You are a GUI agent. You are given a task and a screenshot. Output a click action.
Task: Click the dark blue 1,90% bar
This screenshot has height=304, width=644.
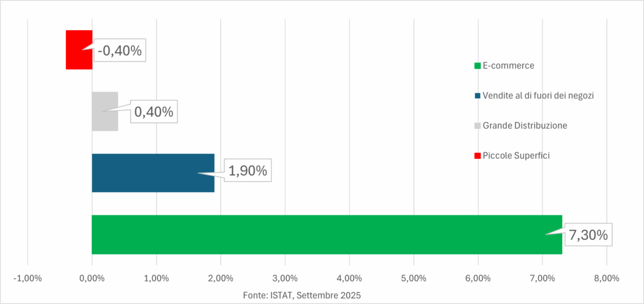tap(153, 173)
